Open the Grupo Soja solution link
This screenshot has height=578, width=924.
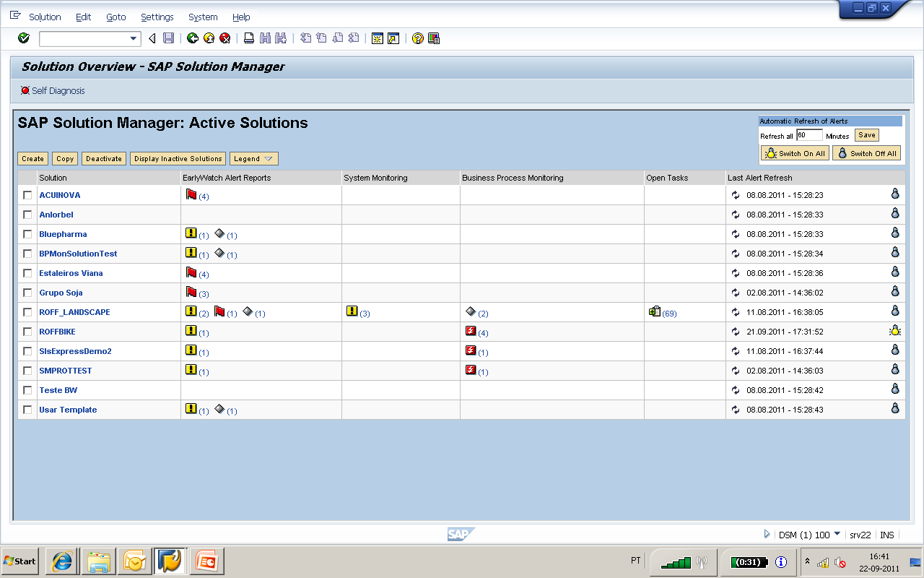[61, 293]
